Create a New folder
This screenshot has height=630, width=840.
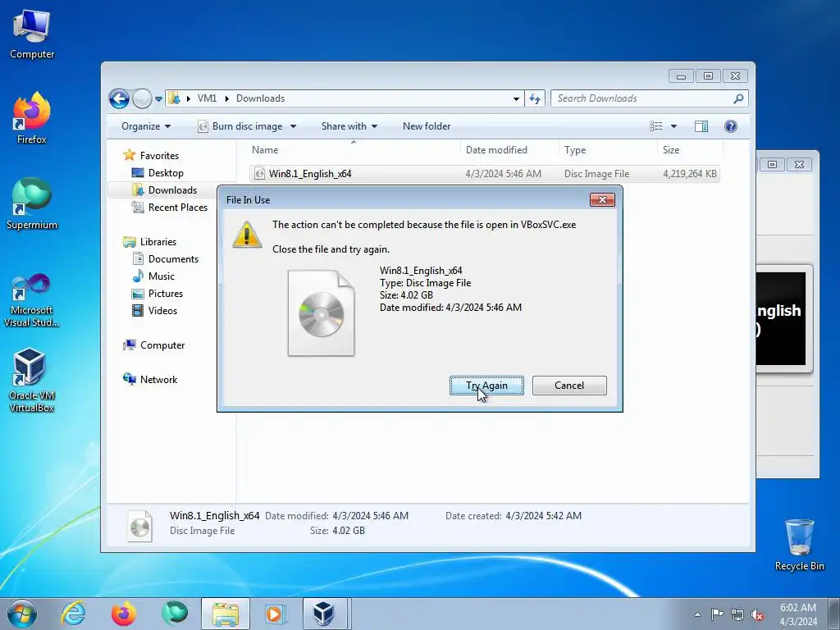(427, 126)
